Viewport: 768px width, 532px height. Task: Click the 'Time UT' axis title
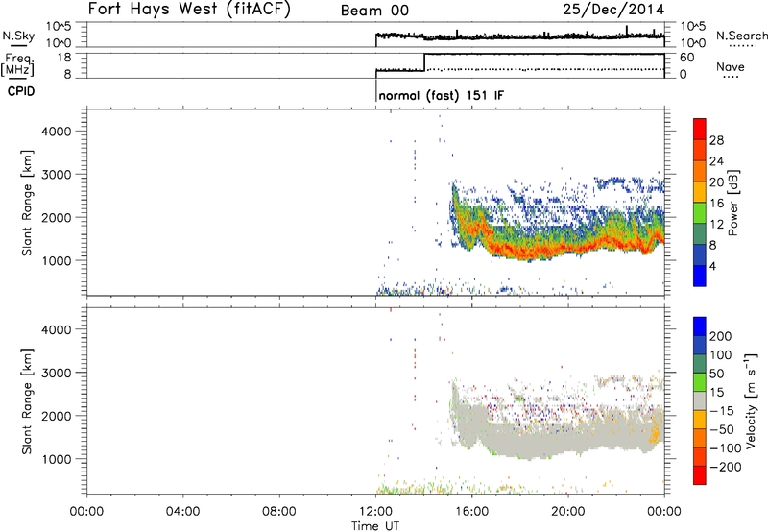[x=375, y=526]
